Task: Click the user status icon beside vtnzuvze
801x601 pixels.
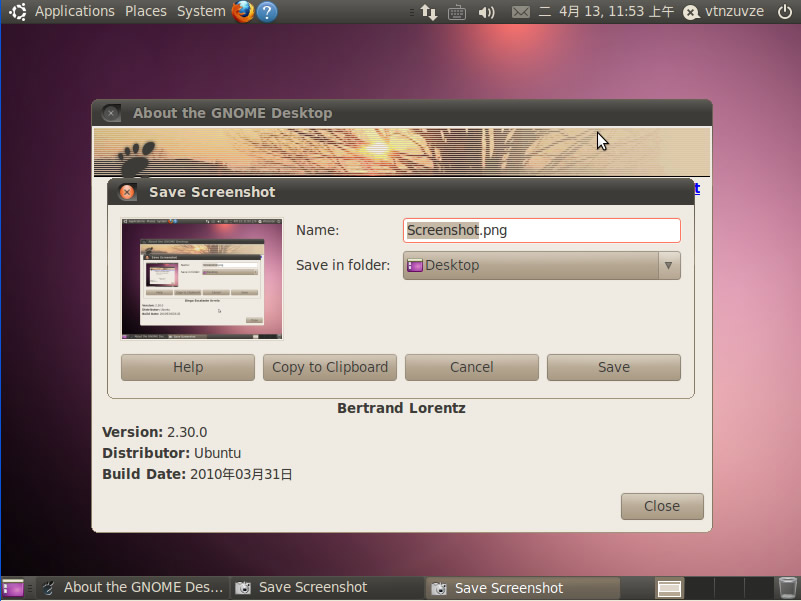Action: pyautogui.click(x=691, y=12)
